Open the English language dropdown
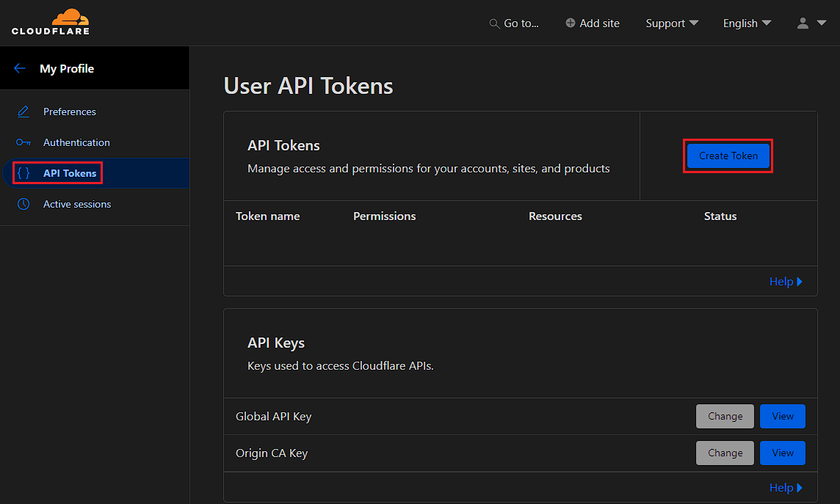The width and height of the screenshot is (840, 504). coord(747,23)
